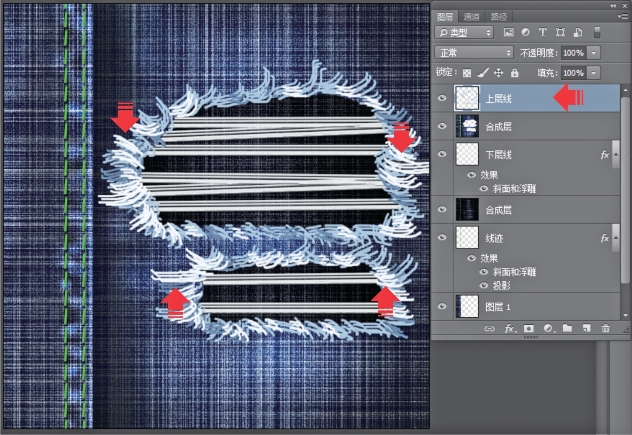632x435 pixels.
Task: Open the 填充 fill slider arrow
Action: 593,73
